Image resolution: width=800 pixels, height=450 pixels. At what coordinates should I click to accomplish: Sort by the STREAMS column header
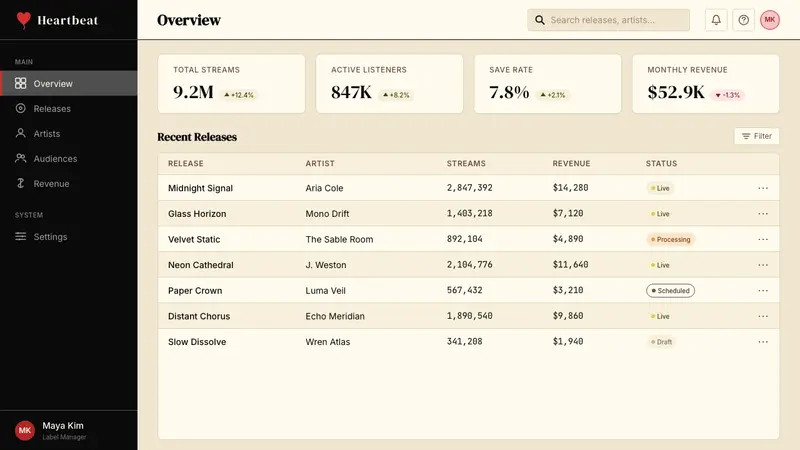pos(466,163)
